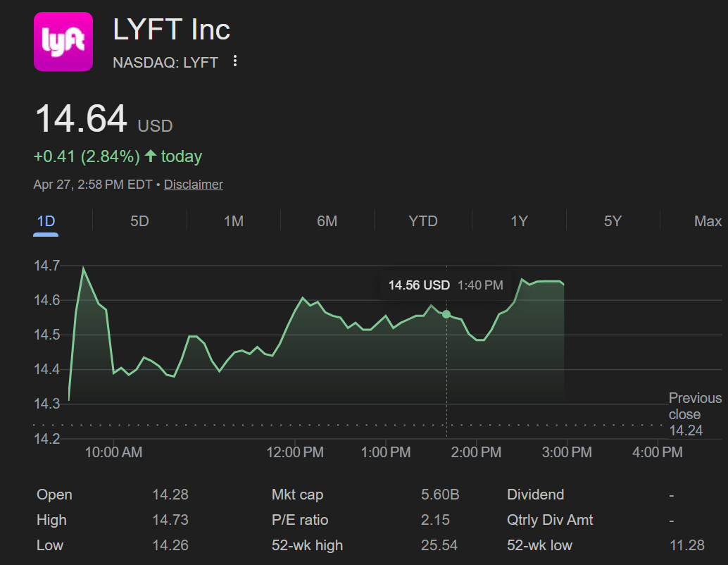Click the Previous close 14.24 label

point(695,414)
